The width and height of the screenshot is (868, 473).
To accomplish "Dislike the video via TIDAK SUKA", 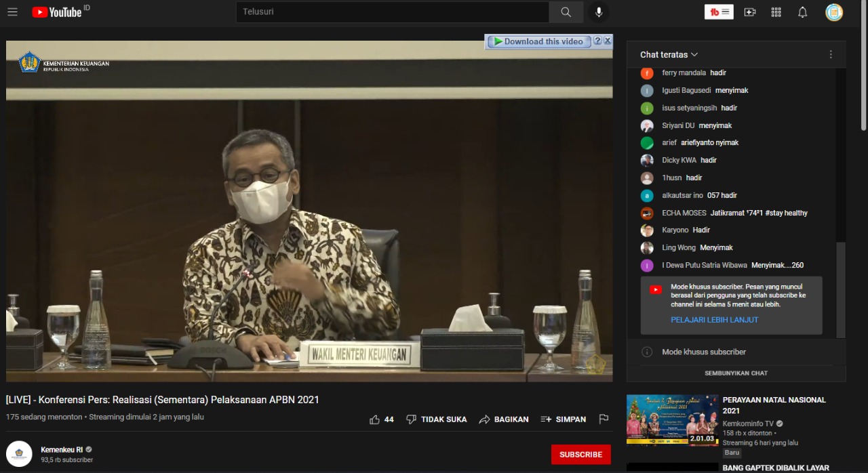I will pos(436,419).
